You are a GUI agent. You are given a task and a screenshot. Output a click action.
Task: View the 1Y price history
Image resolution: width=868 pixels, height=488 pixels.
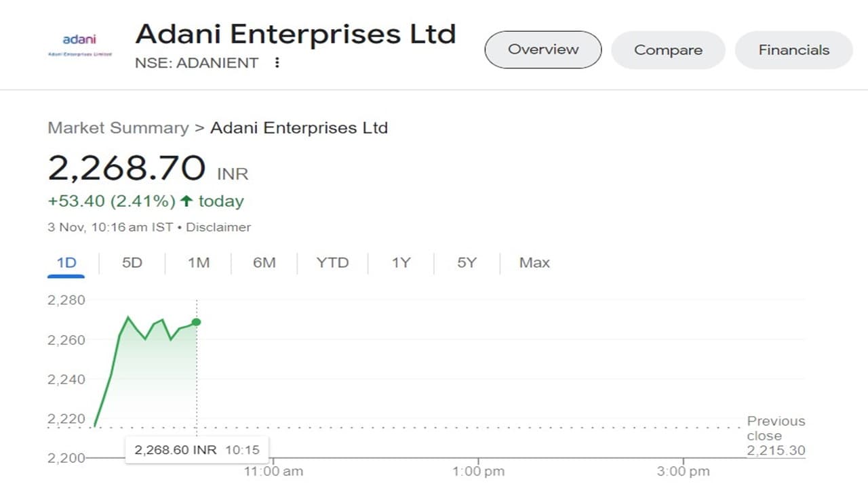pyautogui.click(x=401, y=263)
